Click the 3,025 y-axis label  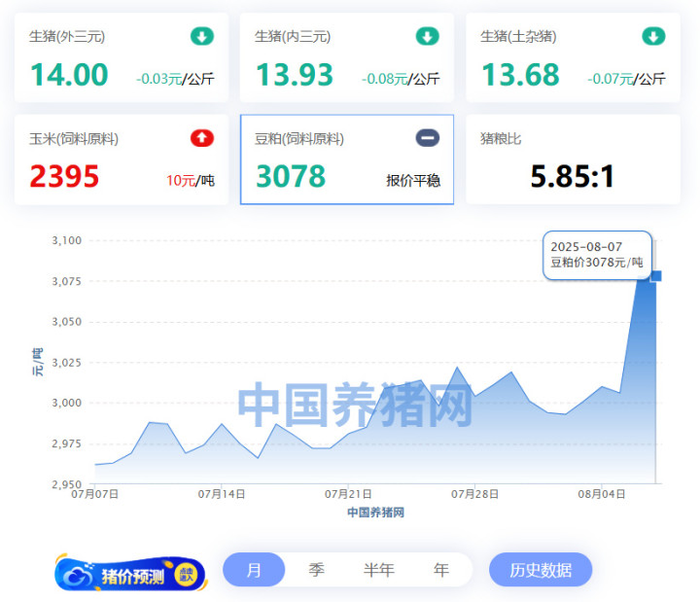(67, 362)
